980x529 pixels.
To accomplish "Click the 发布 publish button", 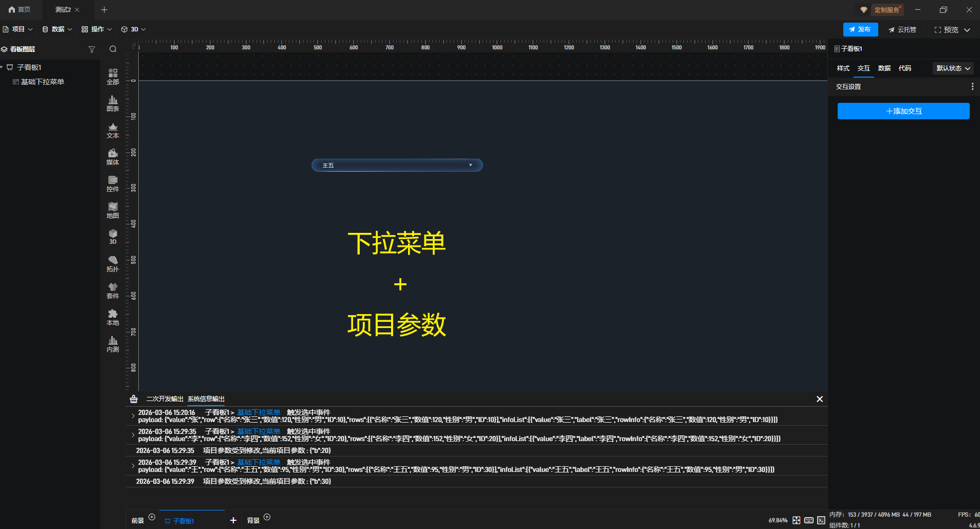I will click(x=860, y=30).
